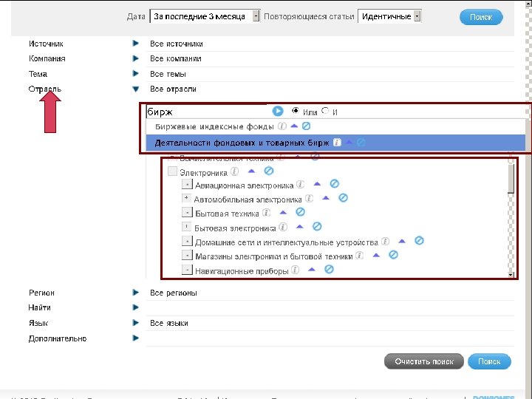Add Магазины электроники и бытовой техники via up arrow
The height and width of the screenshot is (399, 532).
point(376,255)
